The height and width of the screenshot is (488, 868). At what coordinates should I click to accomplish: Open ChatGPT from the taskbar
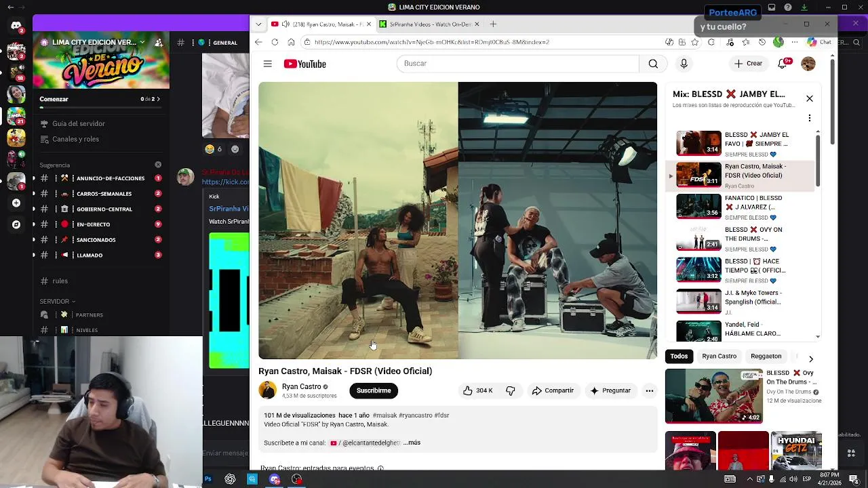pyautogui.click(x=230, y=479)
